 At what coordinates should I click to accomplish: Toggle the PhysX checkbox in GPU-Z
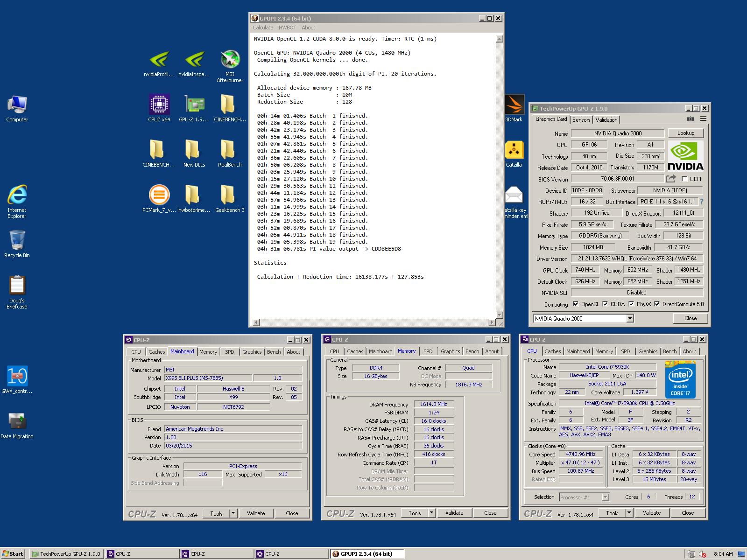pyautogui.click(x=631, y=304)
